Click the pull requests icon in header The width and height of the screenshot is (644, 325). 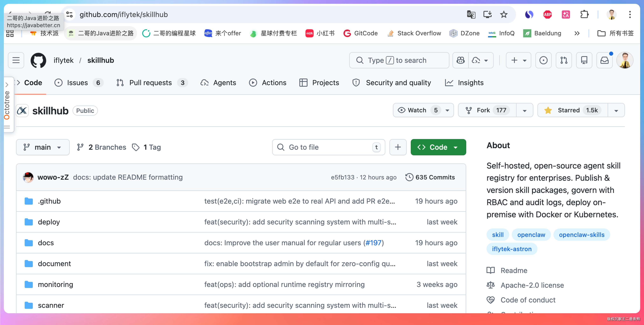pyautogui.click(x=563, y=60)
